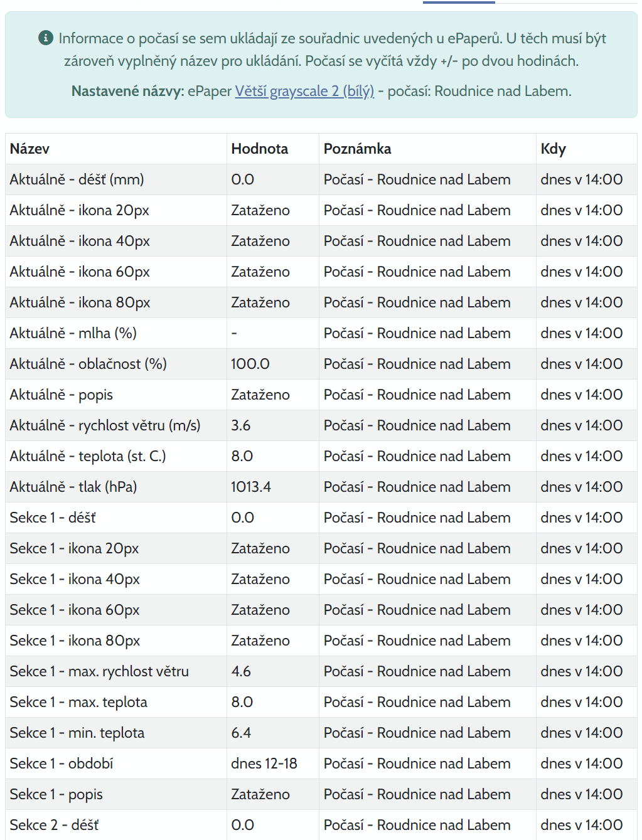This screenshot has width=642, height=840.
Task: Click the 100.0 cloudiness value
Action: click(250, 364)
